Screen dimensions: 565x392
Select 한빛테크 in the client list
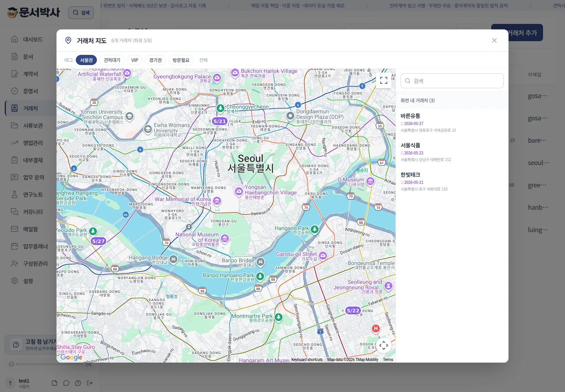pyautogui.click(x=452, y=181)
